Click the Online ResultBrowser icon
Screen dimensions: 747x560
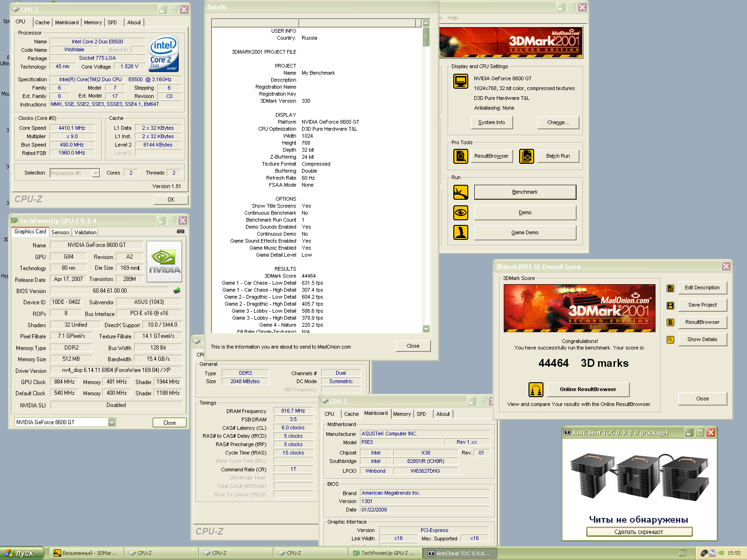coord(536,389)
